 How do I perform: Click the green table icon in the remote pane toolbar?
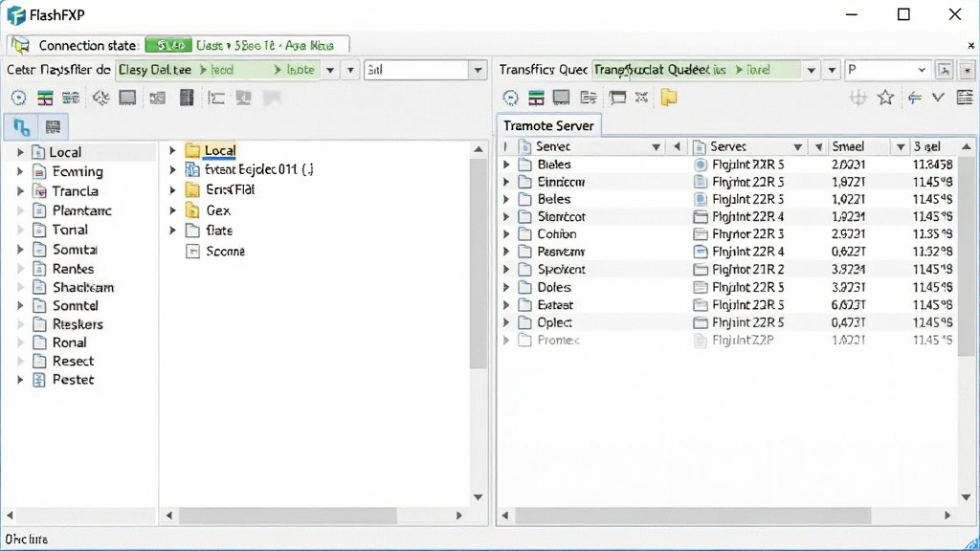[536, 98]
